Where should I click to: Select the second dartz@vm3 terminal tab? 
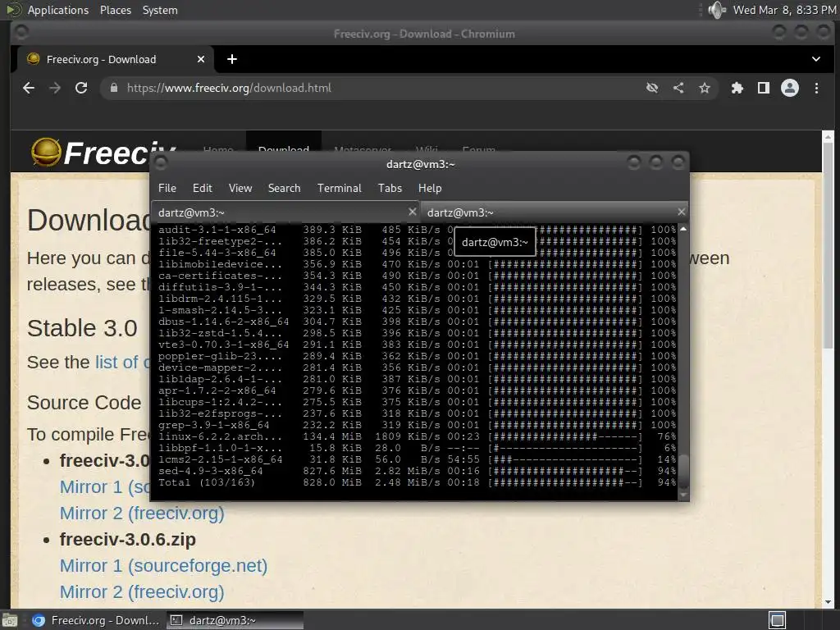coord(555,212)
